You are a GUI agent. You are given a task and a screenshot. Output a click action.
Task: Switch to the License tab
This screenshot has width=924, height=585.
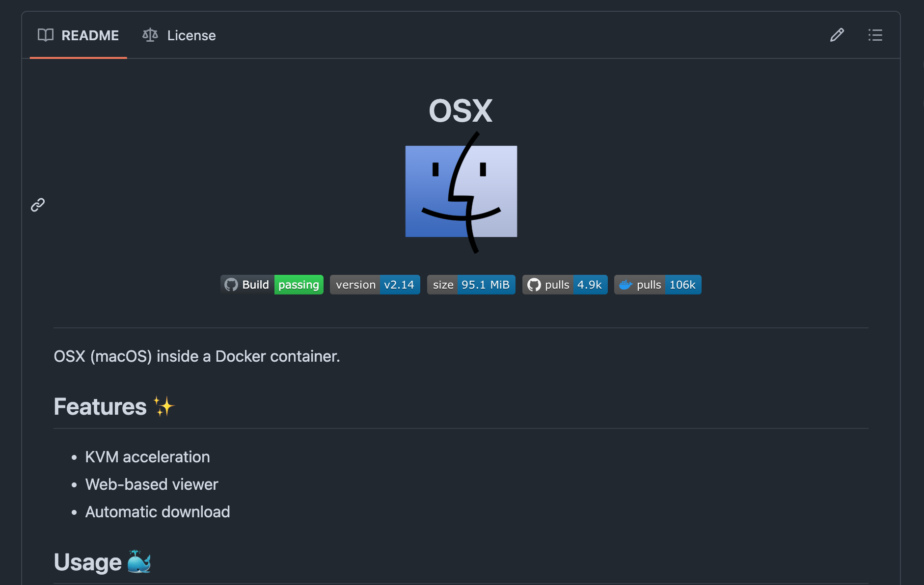(179, 35)
